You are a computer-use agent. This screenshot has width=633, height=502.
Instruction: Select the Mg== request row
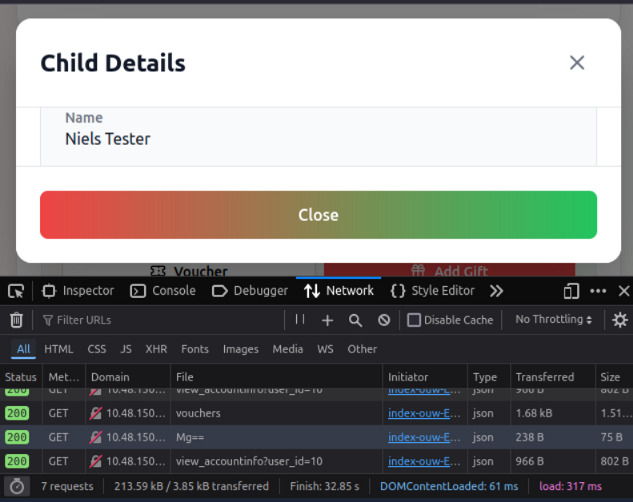coord(316,437)
